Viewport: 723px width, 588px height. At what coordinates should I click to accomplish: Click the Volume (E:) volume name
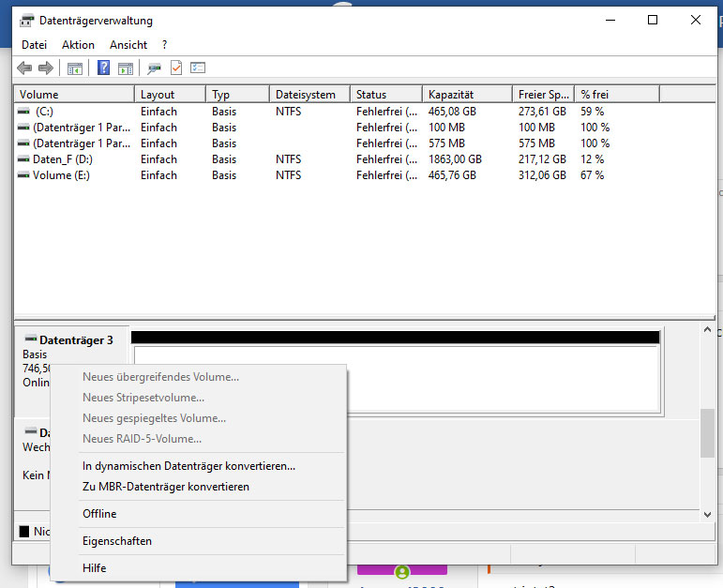tap(61, 175)
